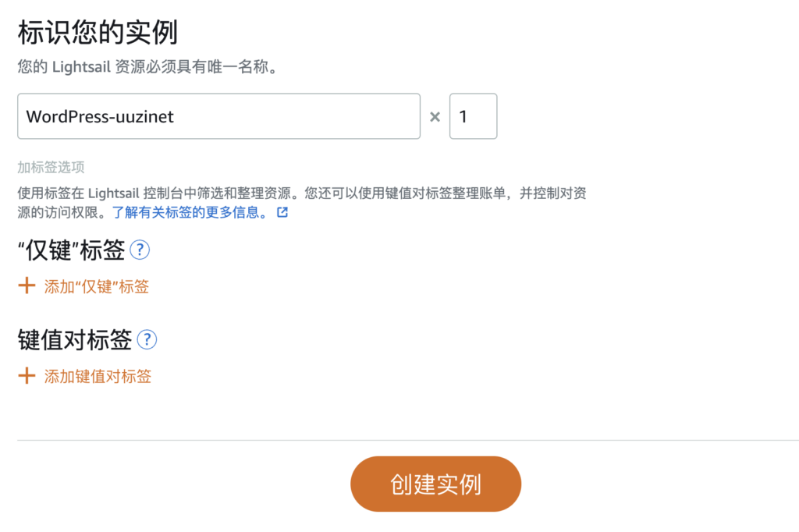Click 添加"仅键"标签 link text
This screenshot has width=799, height=532.
pos(96,286)
